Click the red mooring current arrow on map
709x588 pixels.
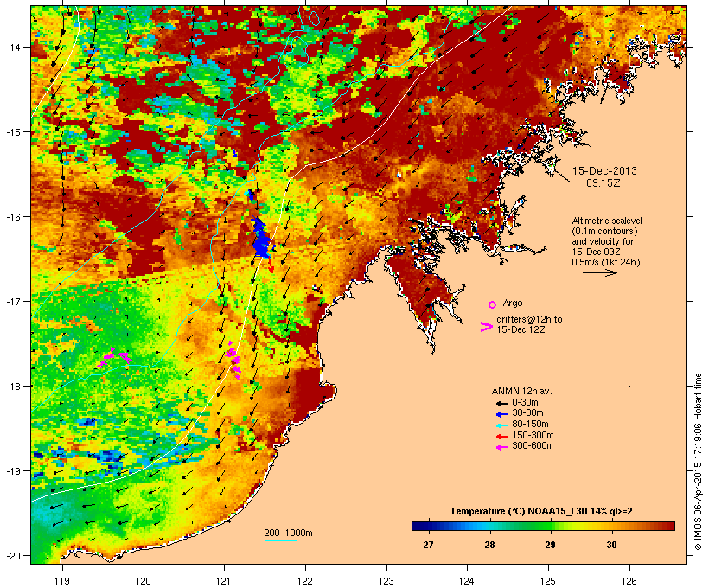pos(271,265)
